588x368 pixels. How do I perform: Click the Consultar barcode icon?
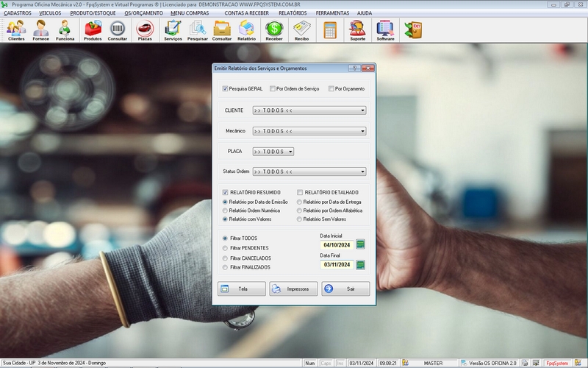[x=118, y=30]
